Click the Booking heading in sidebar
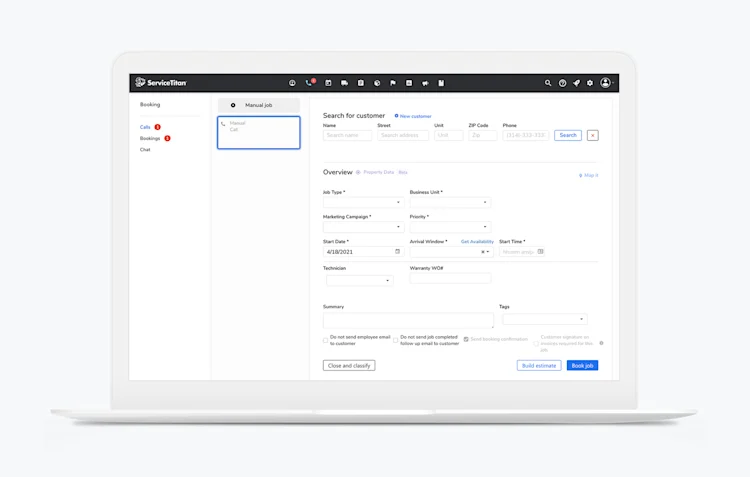The height and width of the screenshot is (477, 750). pyautogui.click(x=150, y=104)
